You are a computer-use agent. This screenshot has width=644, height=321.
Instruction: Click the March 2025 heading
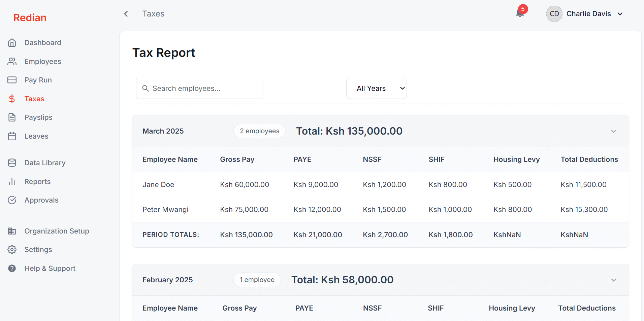click(163, 131)
